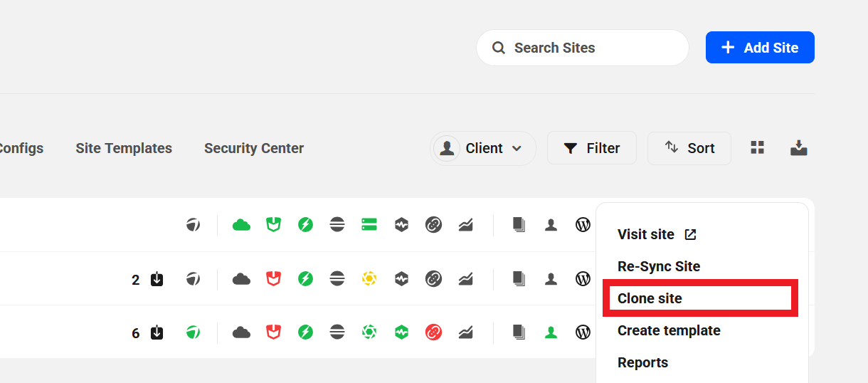Image resolution: width=868 pixels, height=383 pixels.
Task: Click WordPress logo icon in second row
Action: 583,278
